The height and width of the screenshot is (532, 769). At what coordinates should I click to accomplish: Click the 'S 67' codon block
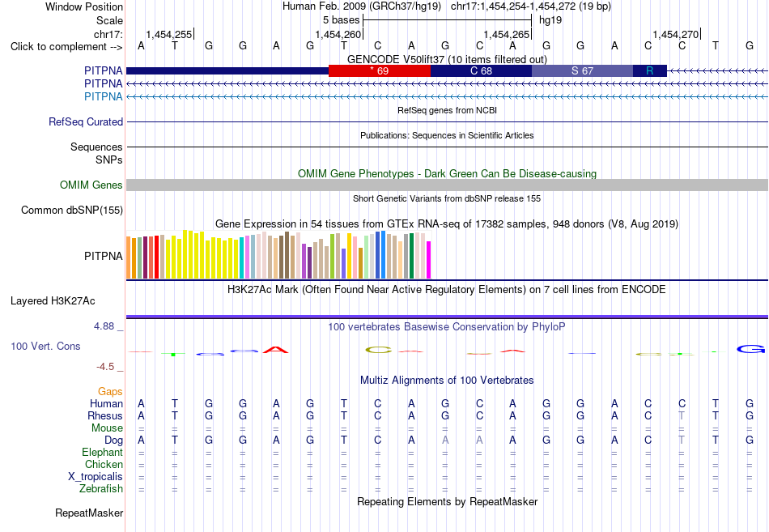coord(583,70)
